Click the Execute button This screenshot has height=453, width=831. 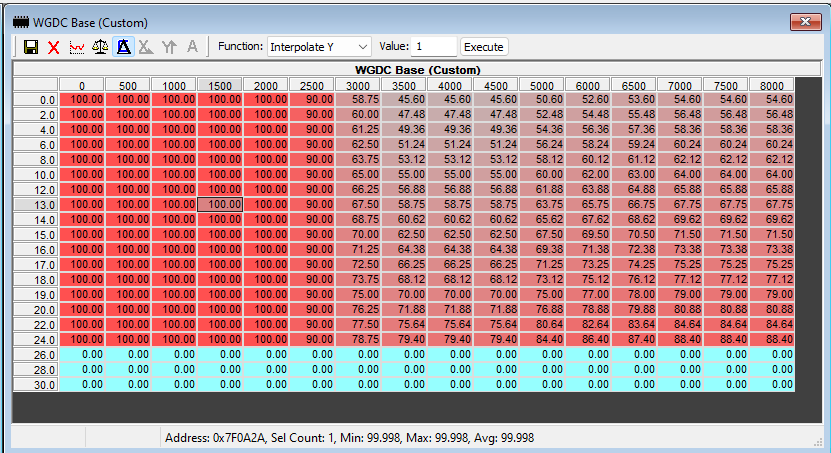point(484,47)
